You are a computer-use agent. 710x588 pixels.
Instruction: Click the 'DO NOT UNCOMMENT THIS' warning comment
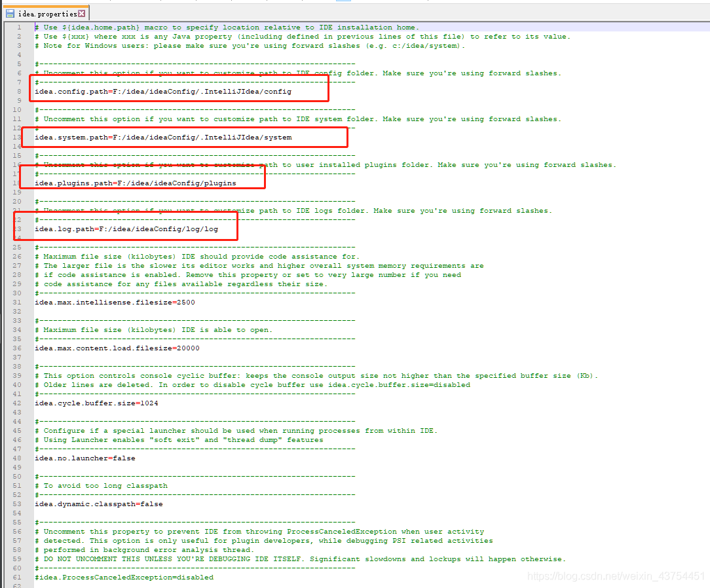tap(300, 559)
